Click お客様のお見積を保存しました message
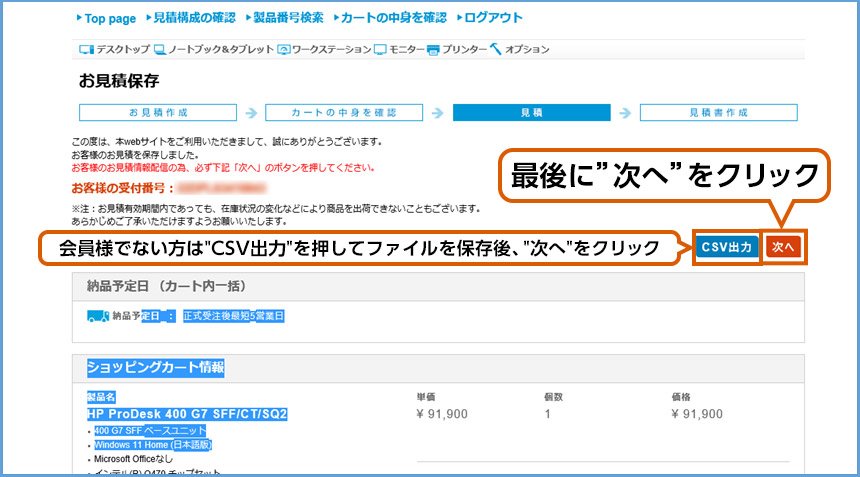Image resolution: width=860 pixels, height=477 pixels. 135,155
